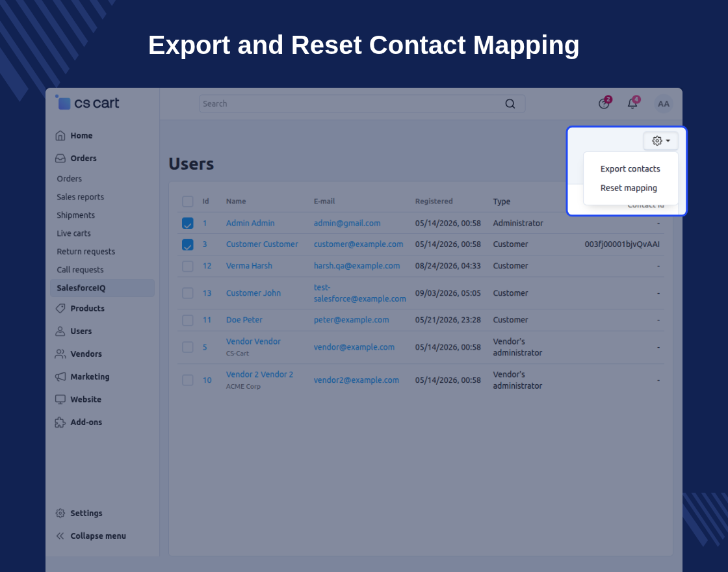
Task: Open Call requests in sidebar
Action: point(81,269)
